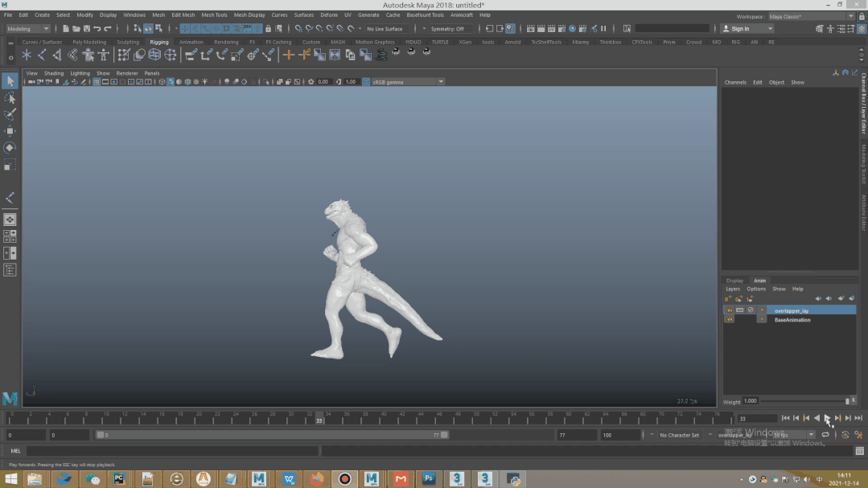Open a scene using folder icon

76,29
